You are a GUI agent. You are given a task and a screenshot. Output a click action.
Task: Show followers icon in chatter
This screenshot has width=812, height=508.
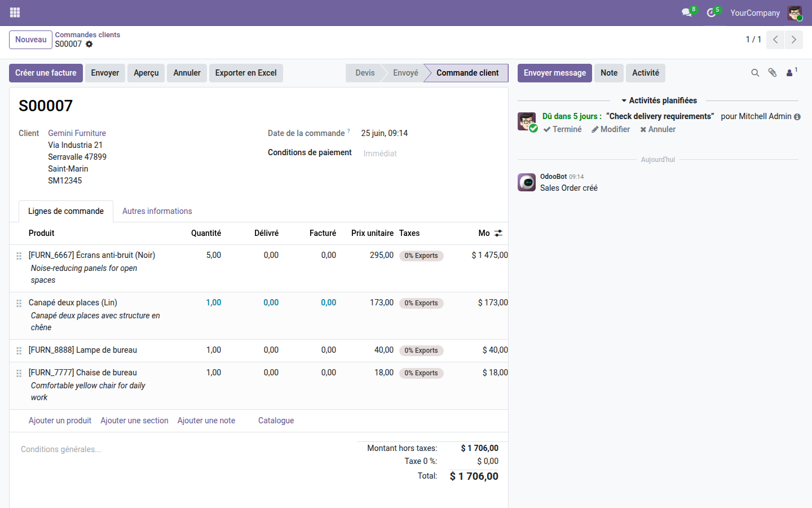[791, 72]
